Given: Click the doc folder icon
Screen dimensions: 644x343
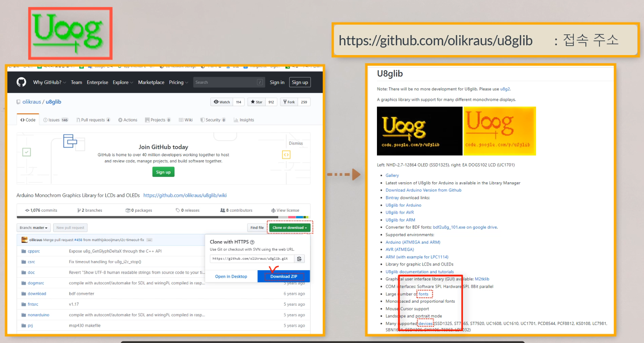Looking at the screenshot, I should (x=24, y=272).
